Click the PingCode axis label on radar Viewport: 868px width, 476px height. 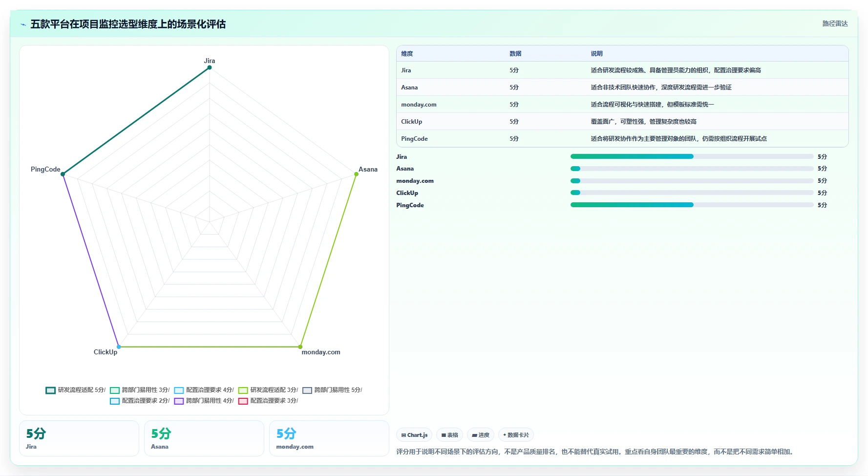click(45, 169)
